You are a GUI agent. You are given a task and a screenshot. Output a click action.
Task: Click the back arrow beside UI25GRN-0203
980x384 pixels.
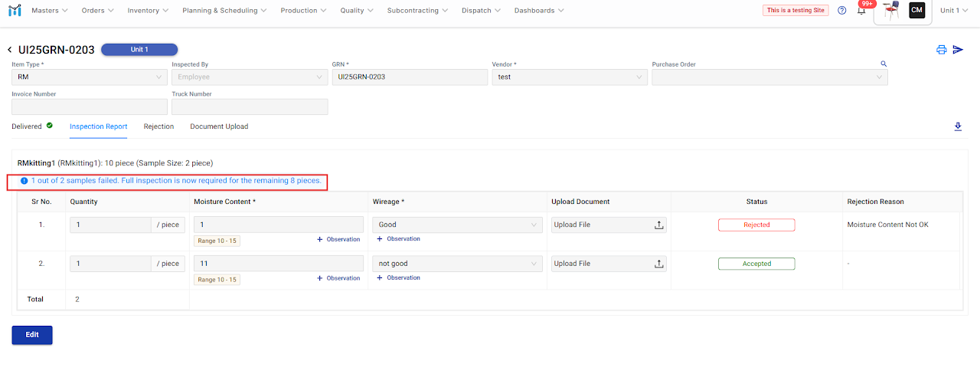pos(9,50)
